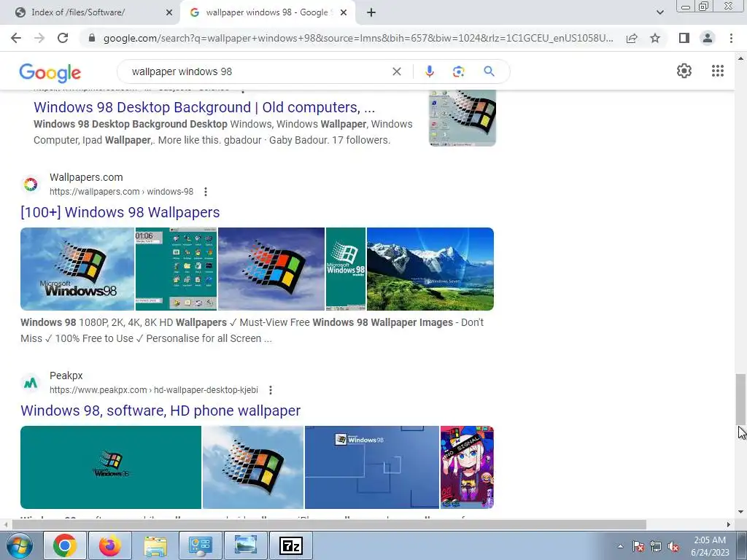Image resolution: width=747 pixels, height=560 pixels.
Task: Click the forward navigation arrow
Action: pyautogui.click(x=39, y=38)
